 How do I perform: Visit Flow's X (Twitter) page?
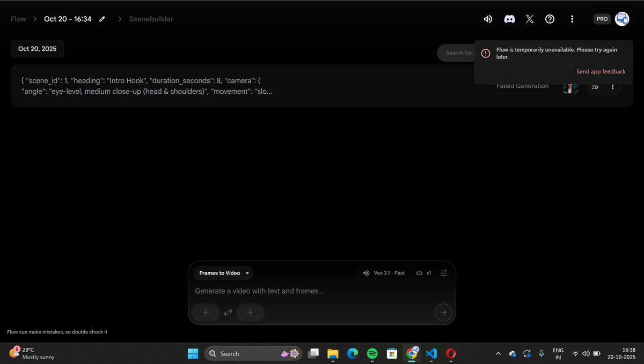click(x=529, y=19)
